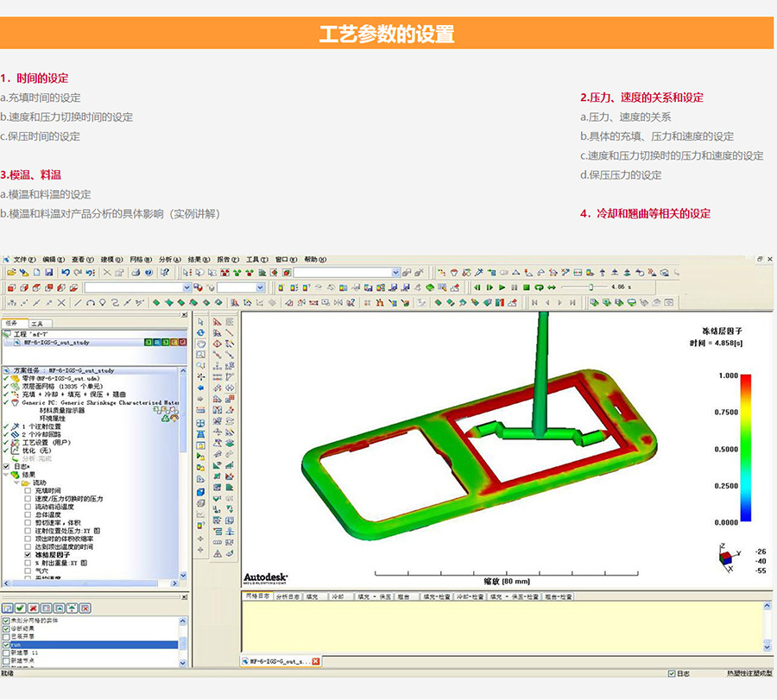Screen dimensions: 777x700
Task: Open the second small combo box dropdown
Action: (x=260, y=287)
